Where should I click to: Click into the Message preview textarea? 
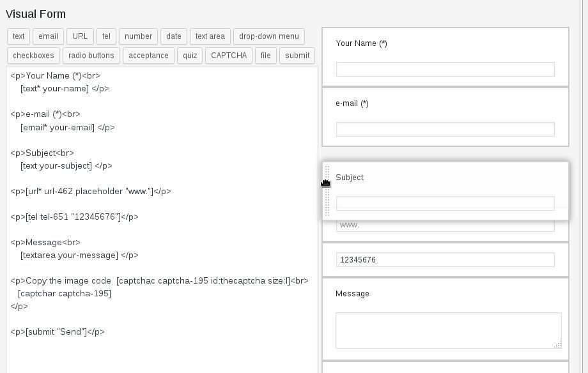[447, 330]
